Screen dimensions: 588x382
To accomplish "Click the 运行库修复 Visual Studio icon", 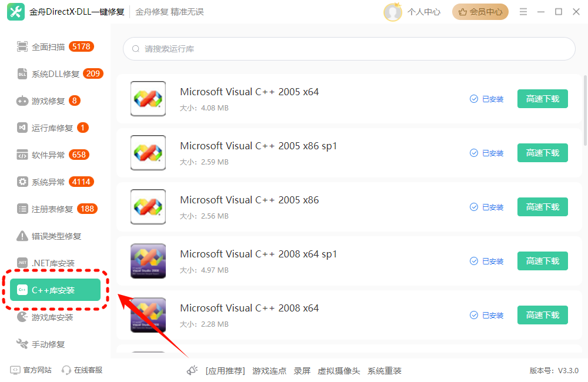I will click(22, 128).
